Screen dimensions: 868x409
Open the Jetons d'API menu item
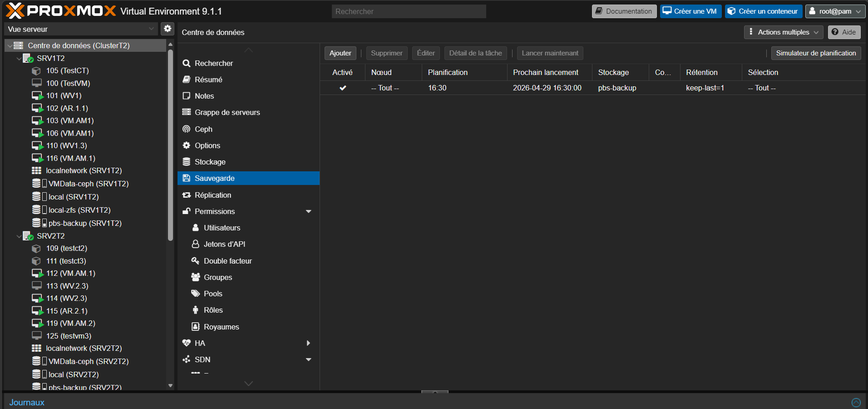[248, 244]
